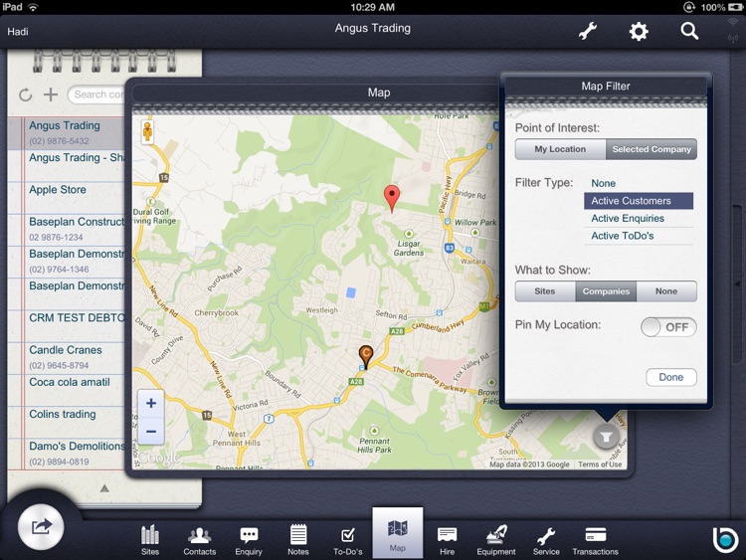Open Contacts from bottom bar

(x=199, y=540)
